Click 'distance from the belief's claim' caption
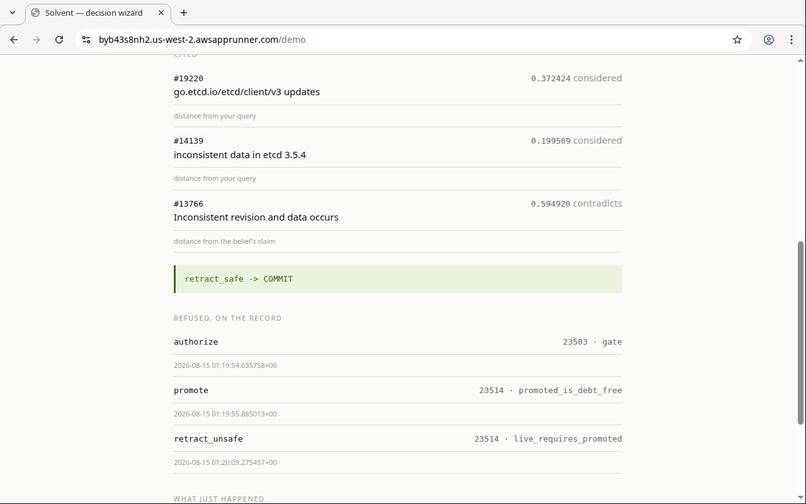Viewport: 806px width, 504px height. [224, 241]
